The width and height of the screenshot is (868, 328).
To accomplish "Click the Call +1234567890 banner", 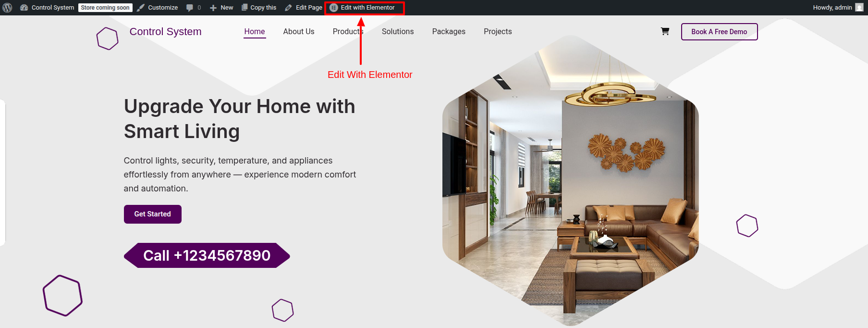I will [207, 255].
